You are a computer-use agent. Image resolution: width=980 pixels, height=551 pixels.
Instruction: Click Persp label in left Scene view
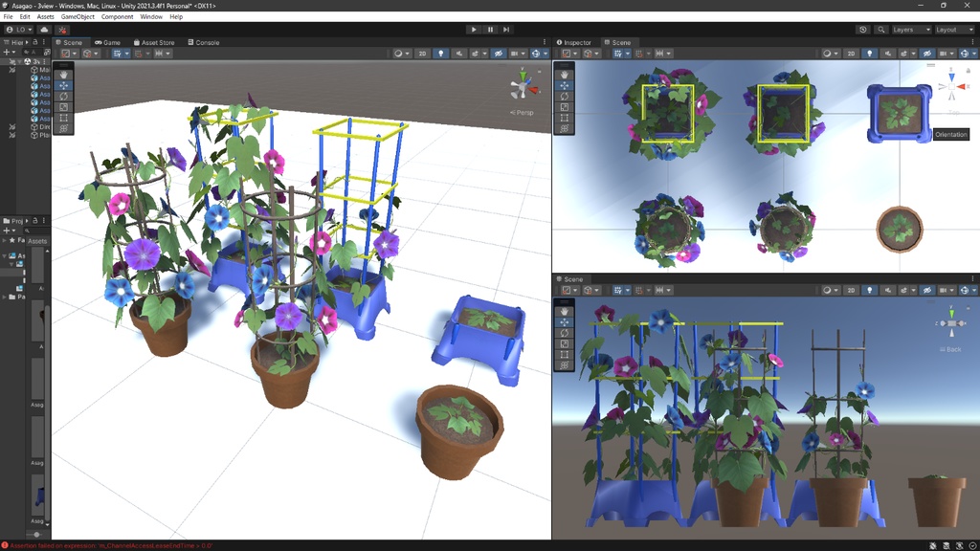click(x=522, y=113)
